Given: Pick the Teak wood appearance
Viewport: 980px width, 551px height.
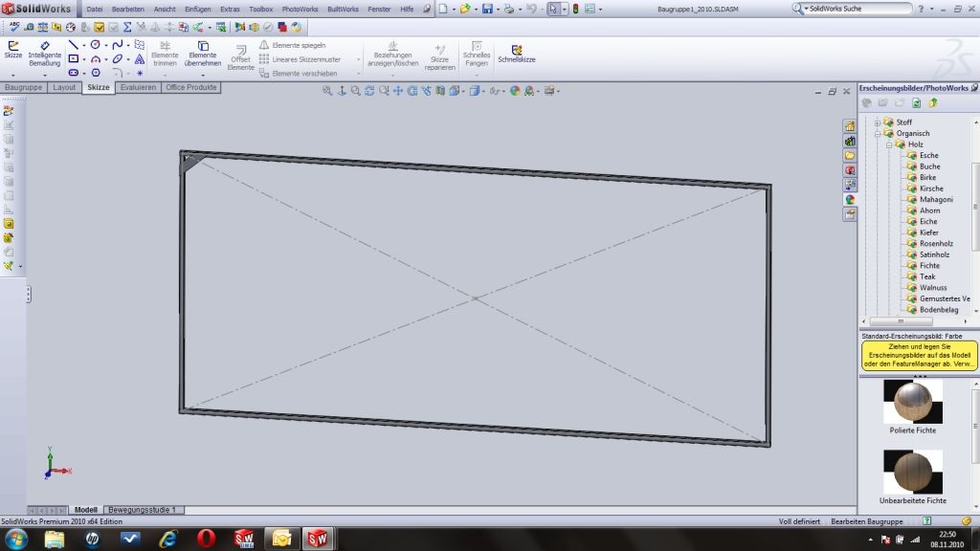Looking at the screenshot, I should pyautogui.click(x=927, y=276).
